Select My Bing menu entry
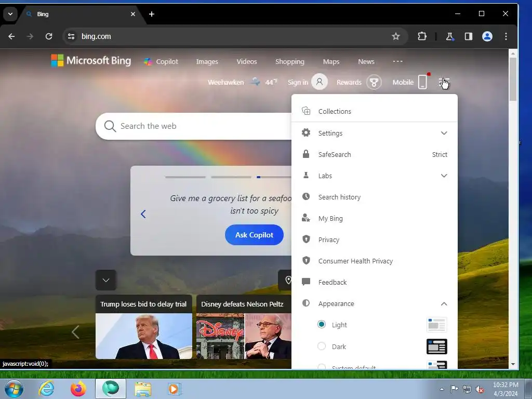The width and height of the screenshot is (532, 399). 375,219
